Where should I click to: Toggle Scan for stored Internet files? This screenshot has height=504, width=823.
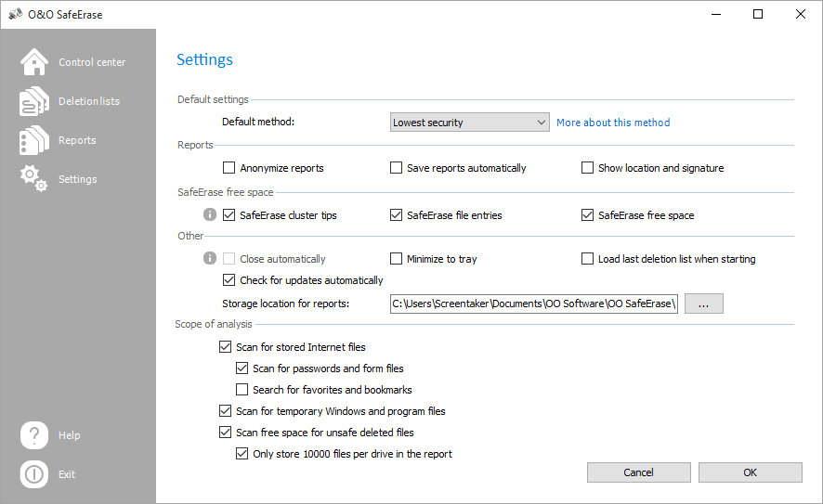pyautogui.click(x=225, y=346)
